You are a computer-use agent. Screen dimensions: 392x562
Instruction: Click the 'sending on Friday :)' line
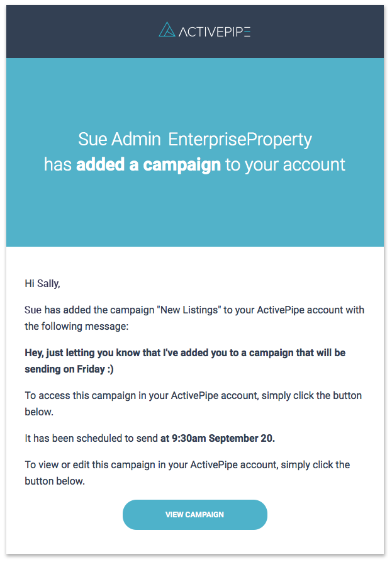tap(69, 369)
